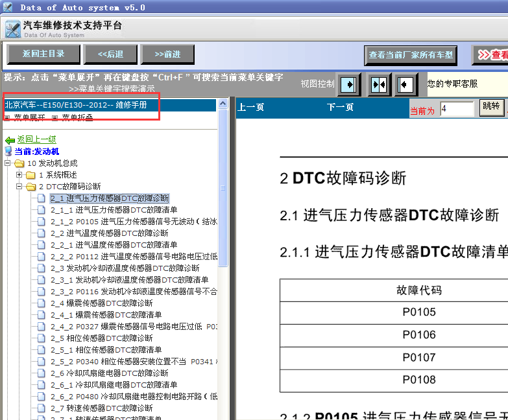Click the expand-right view control icon
The image size is (508, 420).
coord(348,85)
